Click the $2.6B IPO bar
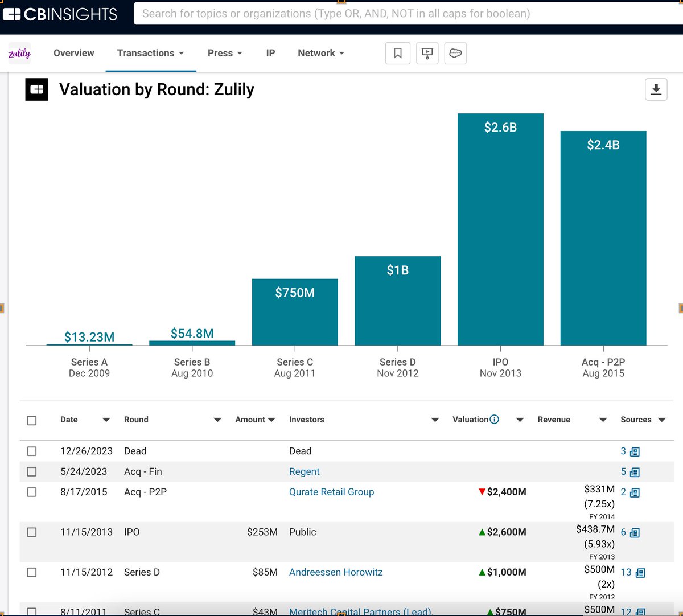Viewport: 683px width, 616px height. click(500, 229)
